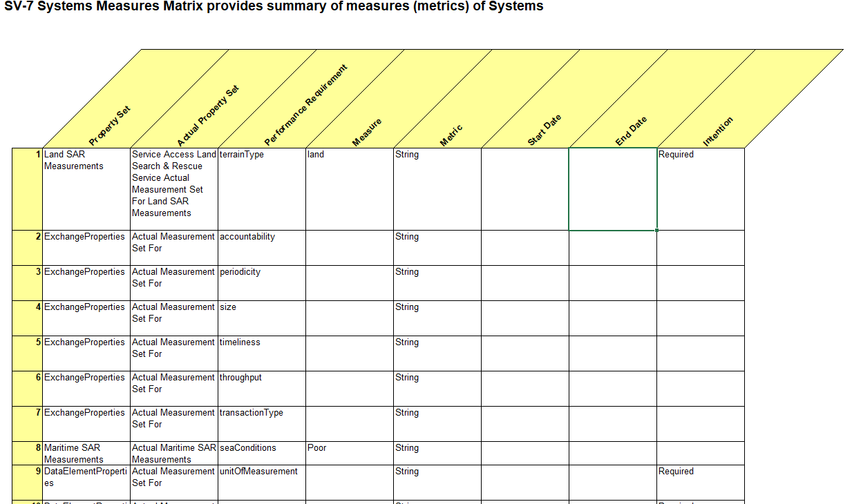Click row number 8 in the matrix
This screenshot has width=852, height=504.
tap(28, 454)
